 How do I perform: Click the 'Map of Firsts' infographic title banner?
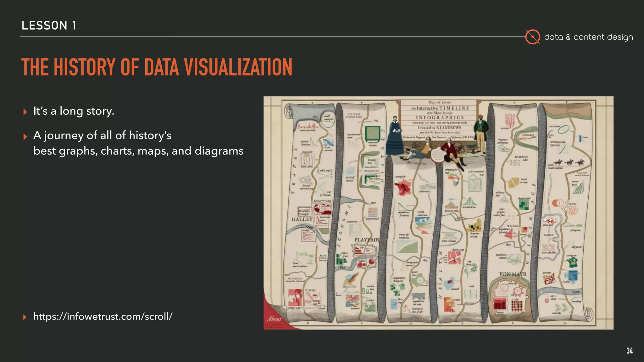(x=439, y=120)
